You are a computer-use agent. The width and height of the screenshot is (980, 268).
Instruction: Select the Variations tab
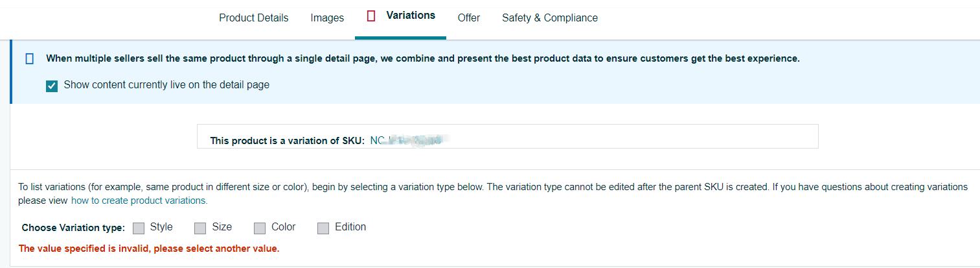[x=411, y=16]
